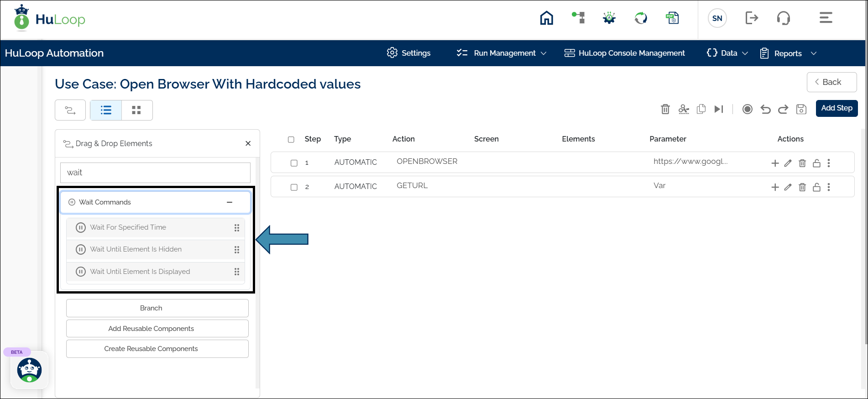
Task: Click the record button in step toolbar
Action: pos(747,109)
